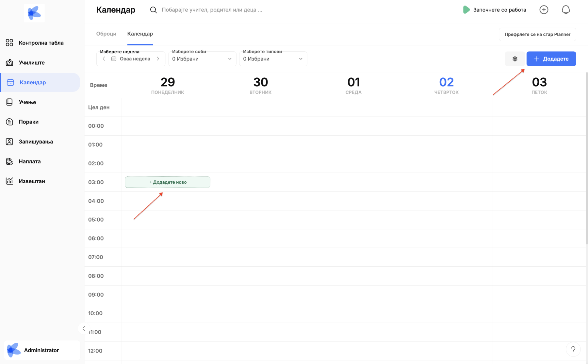Expand the Изберете соби dropdown
Screen dimensions: 588x364
tap(202, 59)
